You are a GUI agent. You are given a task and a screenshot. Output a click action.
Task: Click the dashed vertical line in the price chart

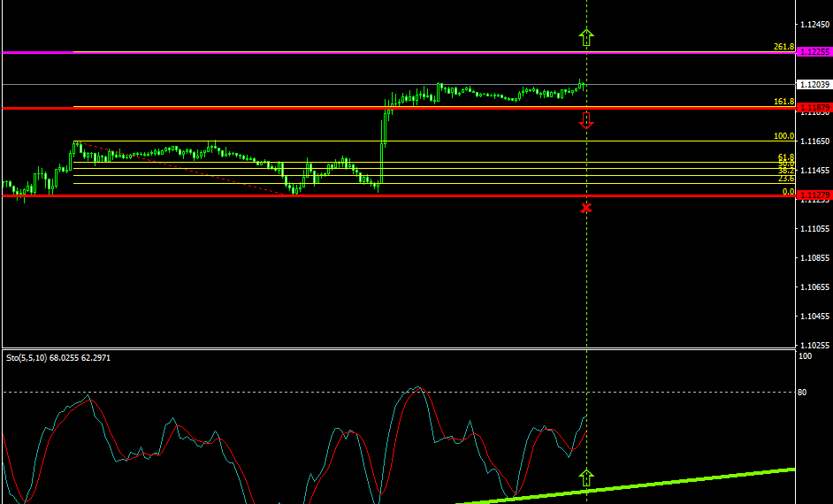tap(586, 265)
